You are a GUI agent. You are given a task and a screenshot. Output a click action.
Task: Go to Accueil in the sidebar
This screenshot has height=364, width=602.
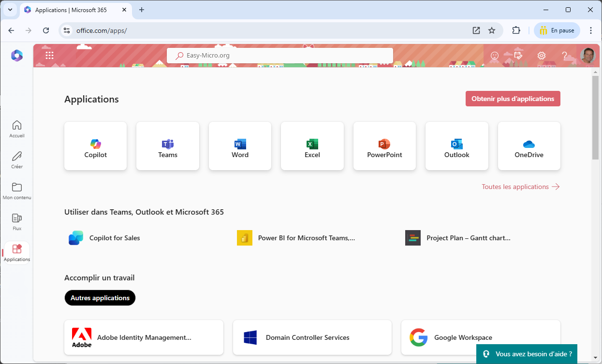tap(17, 129)
